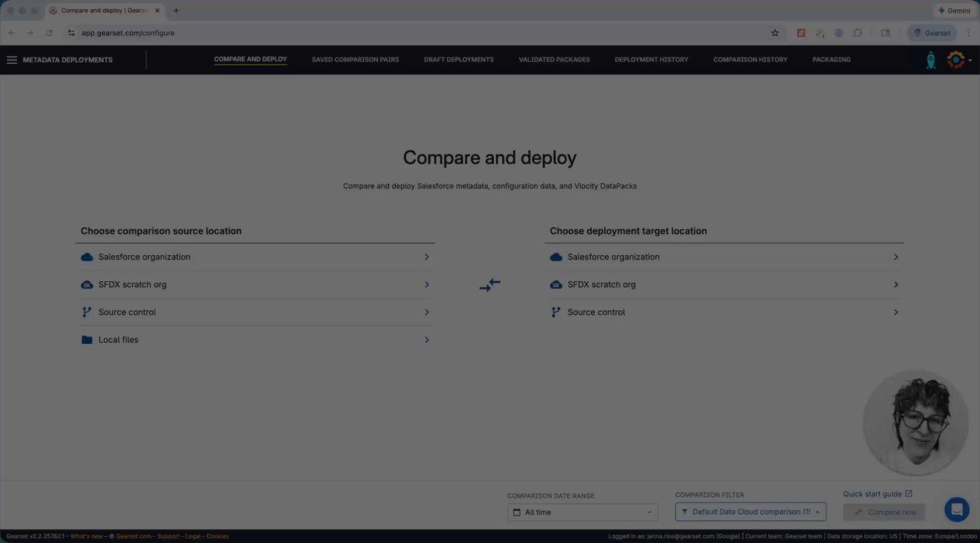This screenshot has width=980, height=543.
Task: Click the calendar icon in the date range field
Action: pos(517,512)
